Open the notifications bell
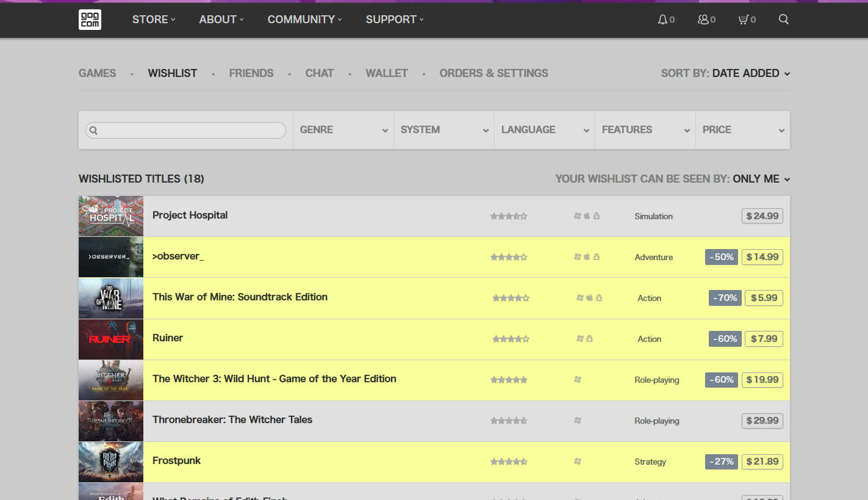The image size is (868, 500). click(663, 19)
